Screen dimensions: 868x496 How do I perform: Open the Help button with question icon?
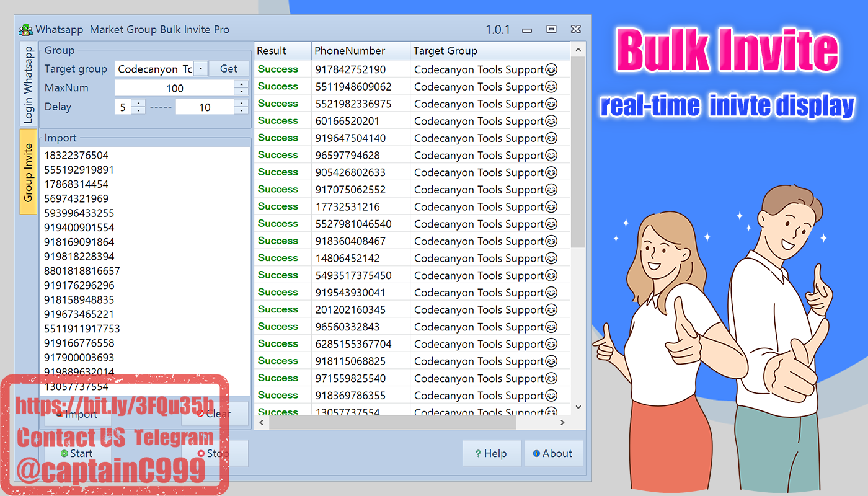point(491,453)
